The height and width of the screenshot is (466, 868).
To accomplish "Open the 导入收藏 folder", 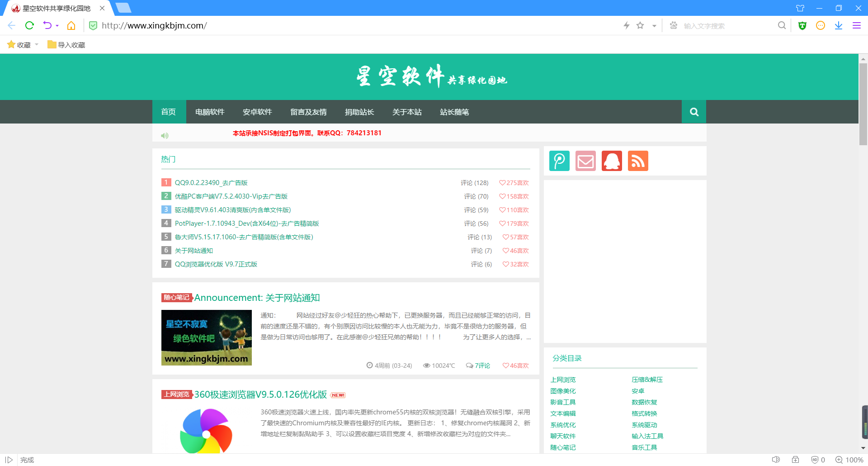I will 66,44.
